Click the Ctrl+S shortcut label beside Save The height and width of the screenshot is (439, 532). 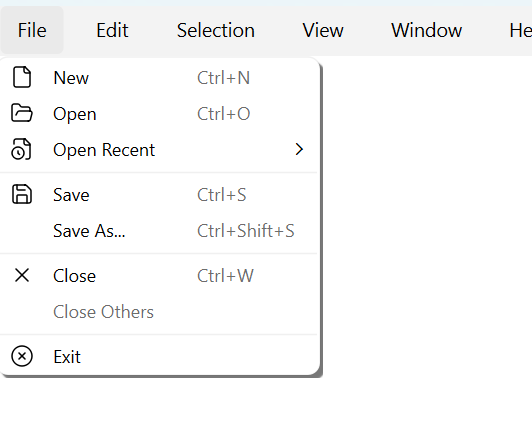(x=222, y=195)
